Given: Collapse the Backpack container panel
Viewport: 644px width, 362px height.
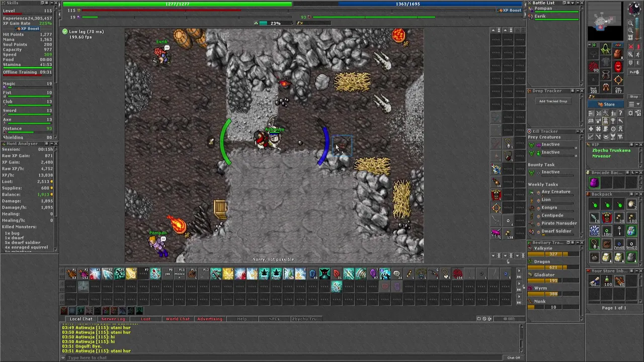Looking at the screenshot, I should point(637,194).
